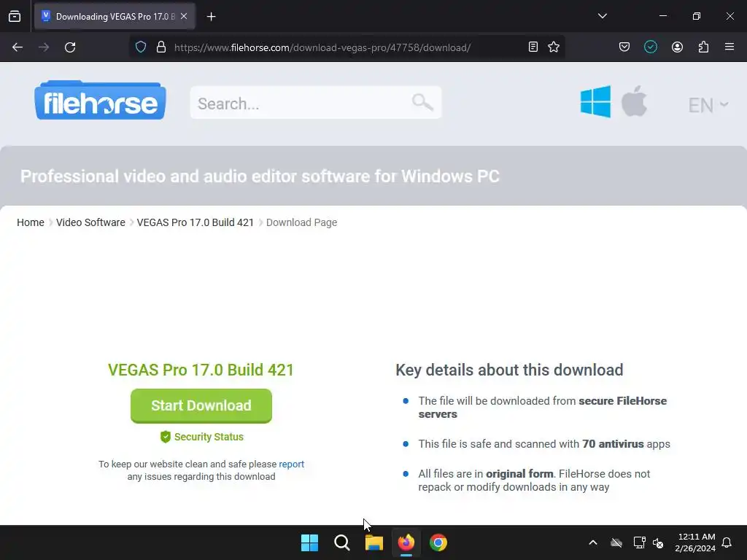Show site security padlock details
The image size is (747, 560).
[x=161, y=47]
